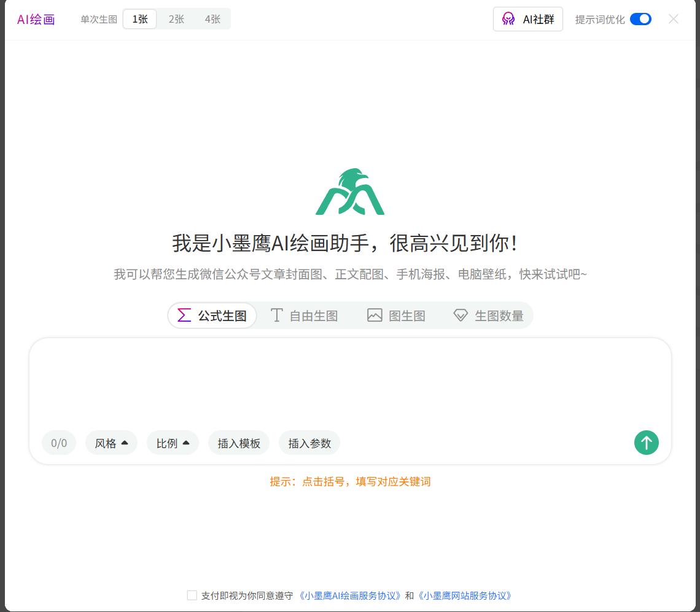Click the 插入模板 button
This screenshot has height=612, width=700.
[238, 443]
